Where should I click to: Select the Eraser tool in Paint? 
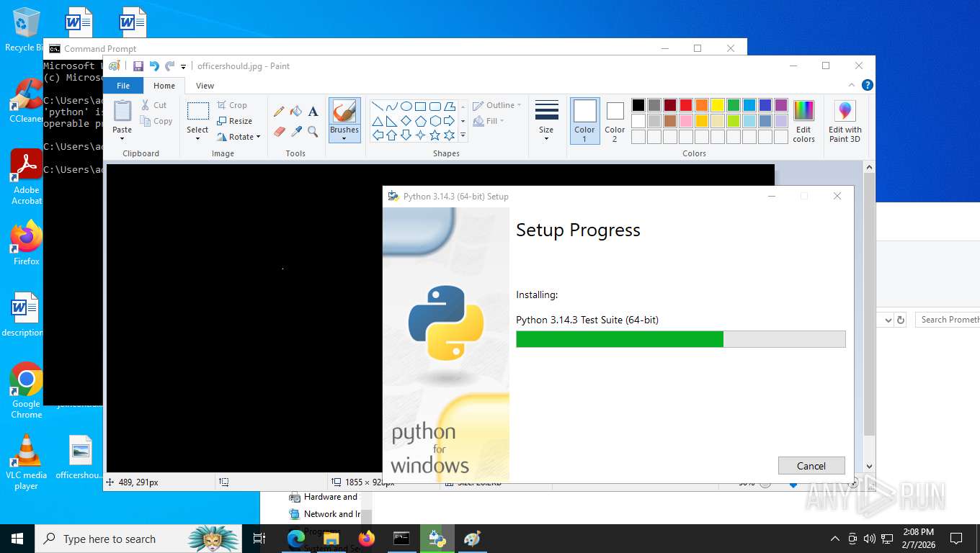[280, 131]
